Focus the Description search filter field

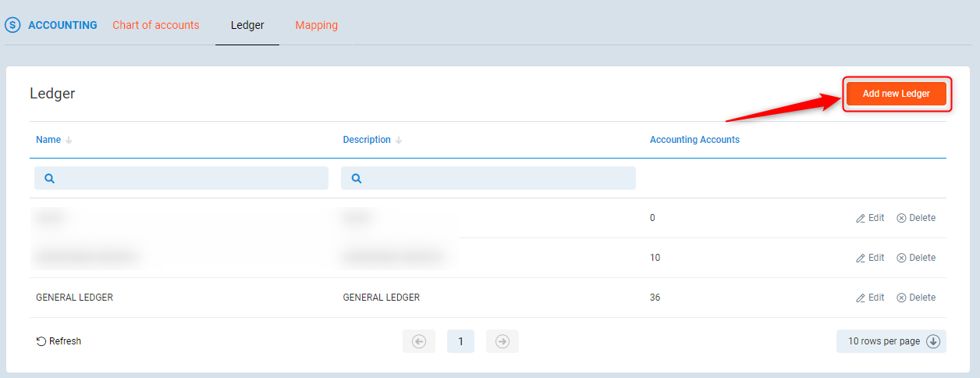488,178
